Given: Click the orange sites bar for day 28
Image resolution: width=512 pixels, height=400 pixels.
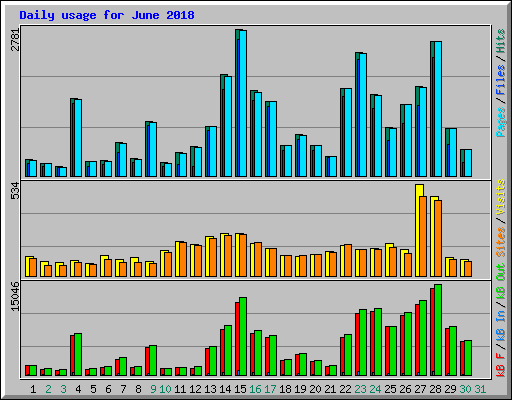Looking at the screenshot, I should [x=438, y=238].
